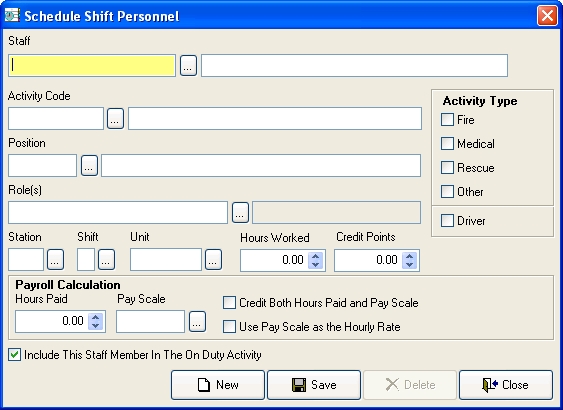Image resolution: width=563 pixels, height=410 pixels.
Task: Enable Use Pay Scale as the Hourly Rate
Action: click(229, 327)
